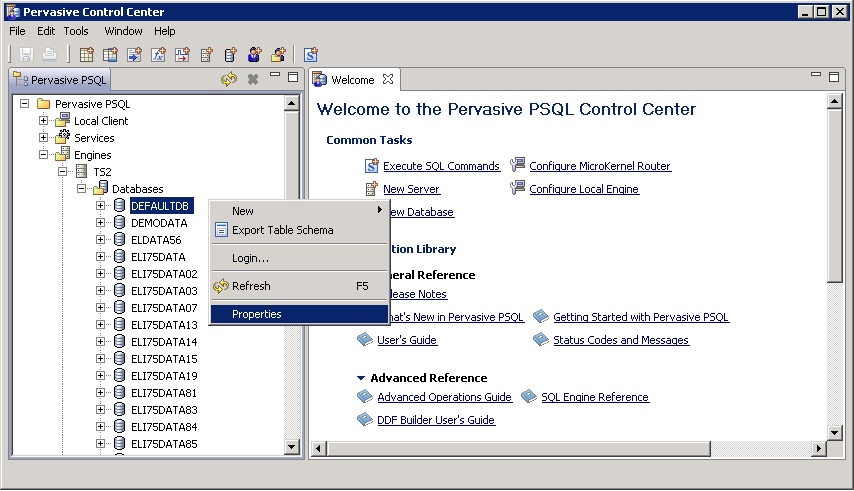Viewport: 854px width, 491px height.
Task: Click the explorer tree scroll down arrow
Action: 291,447
